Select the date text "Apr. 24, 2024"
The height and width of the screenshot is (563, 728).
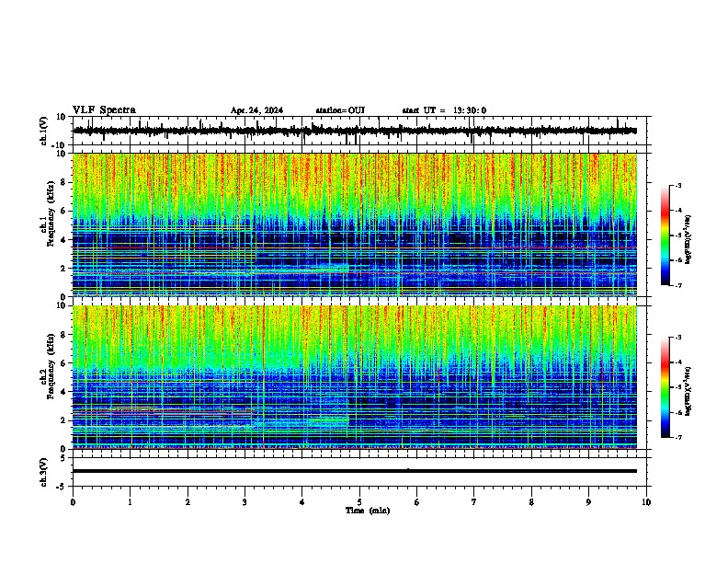coord(256,110)
